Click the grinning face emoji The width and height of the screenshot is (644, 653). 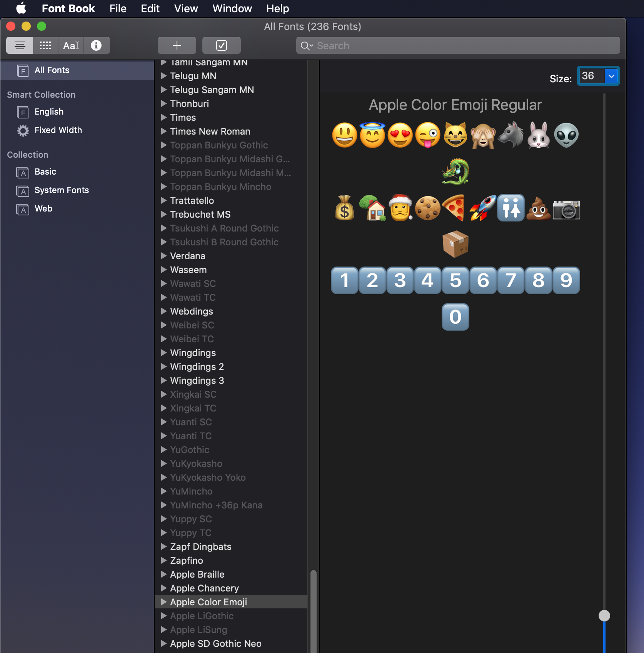(345, 135)
